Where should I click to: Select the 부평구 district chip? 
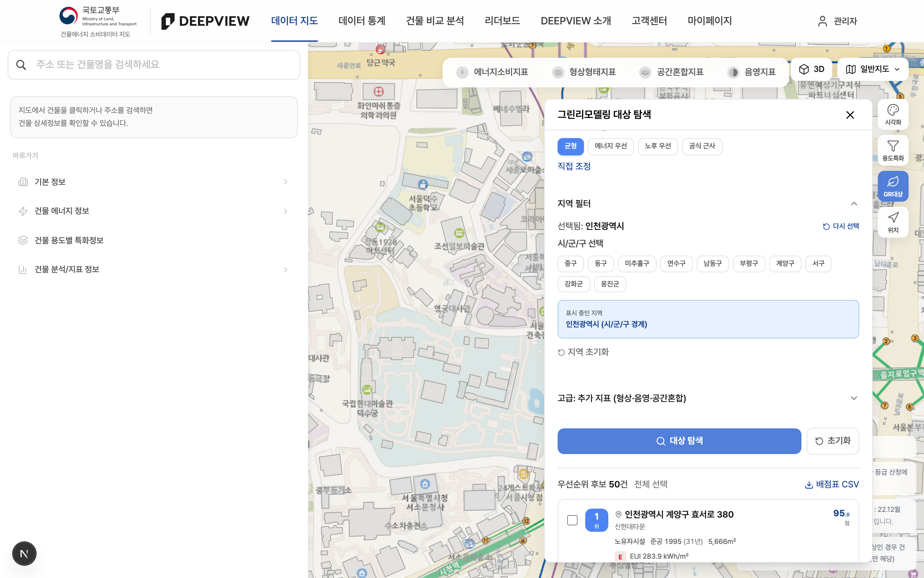coord(749,264)
